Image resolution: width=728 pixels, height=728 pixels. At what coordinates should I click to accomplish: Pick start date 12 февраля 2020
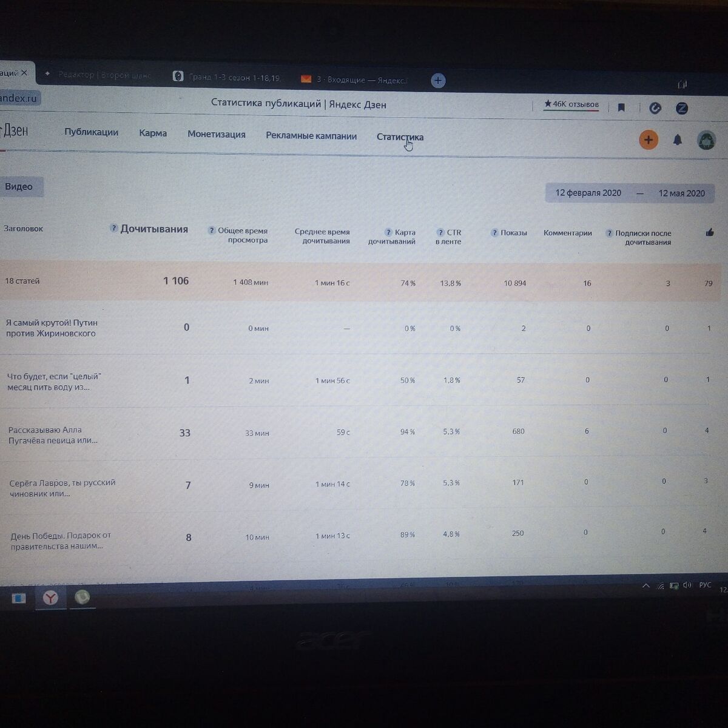(x=588, y=193)
